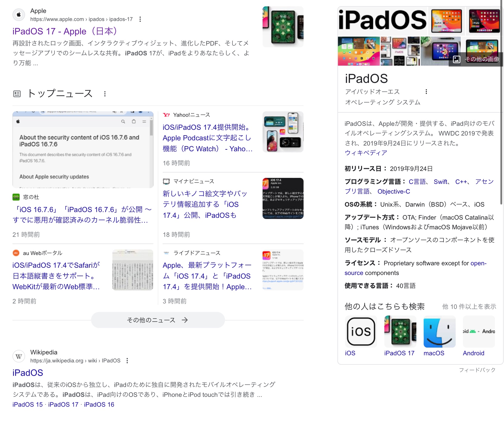Click the iPadOS 17 thumbnail in related searches
The image size is (504, 422).
click(x=400, y=331)
